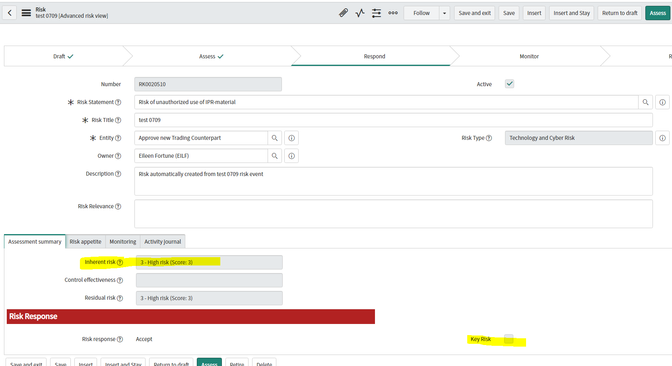The width and height of the screenshot is (672, 366).
Task: Click the read-only Number field RK0020510
Action: click(x=208, y=84)
